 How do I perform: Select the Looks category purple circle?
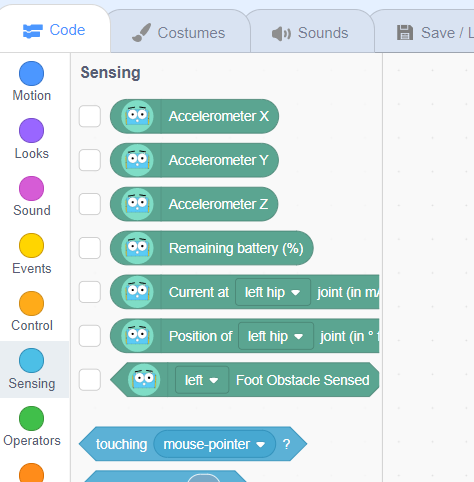(x=31, y=130)
